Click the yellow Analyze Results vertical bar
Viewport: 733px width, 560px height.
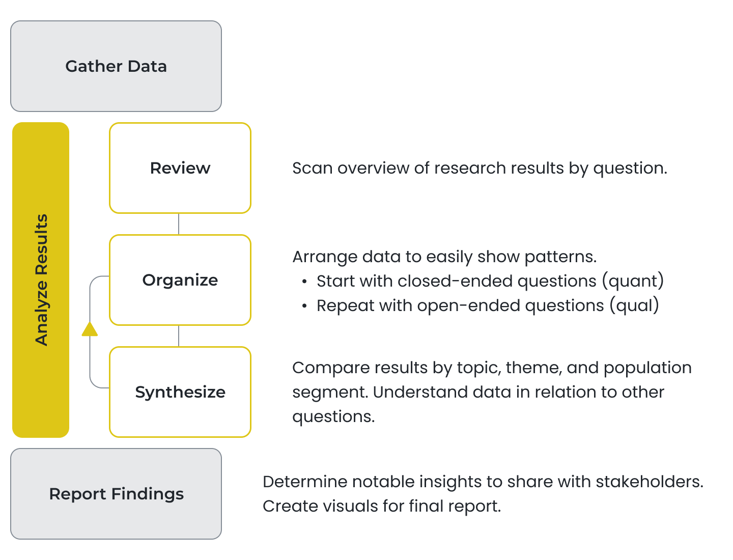41,280
